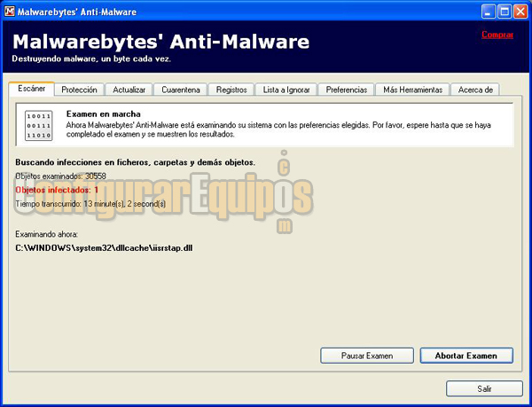Switch to the Escáner tab
The height and width of the screenshot is (407, 532).
pyautogui.click(x=32, y=89)
